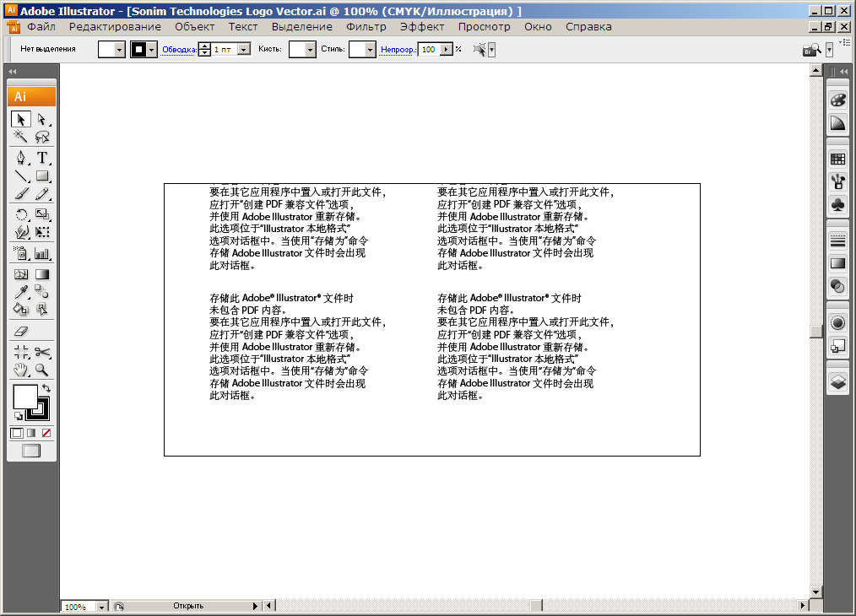The image size is (856, 616).
Task: Choose the Eraser tool
Action: pos(21,331)
